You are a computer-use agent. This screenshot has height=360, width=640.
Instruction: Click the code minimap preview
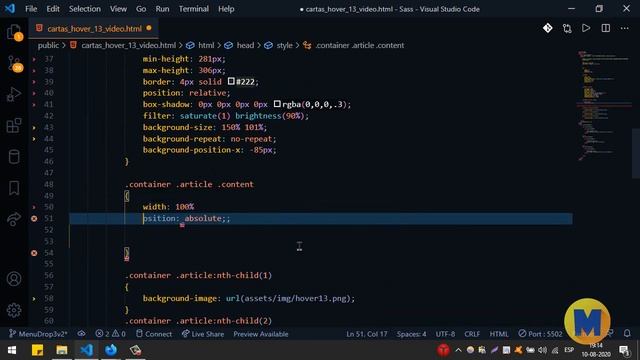click(x=604, y=106)
